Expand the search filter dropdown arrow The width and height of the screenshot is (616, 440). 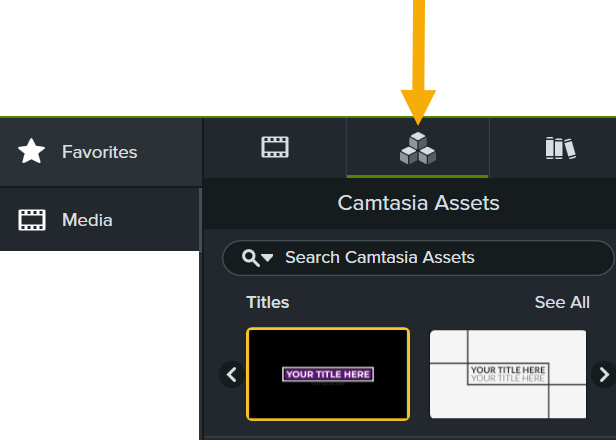pyautogui.click(x=267, y=259)
